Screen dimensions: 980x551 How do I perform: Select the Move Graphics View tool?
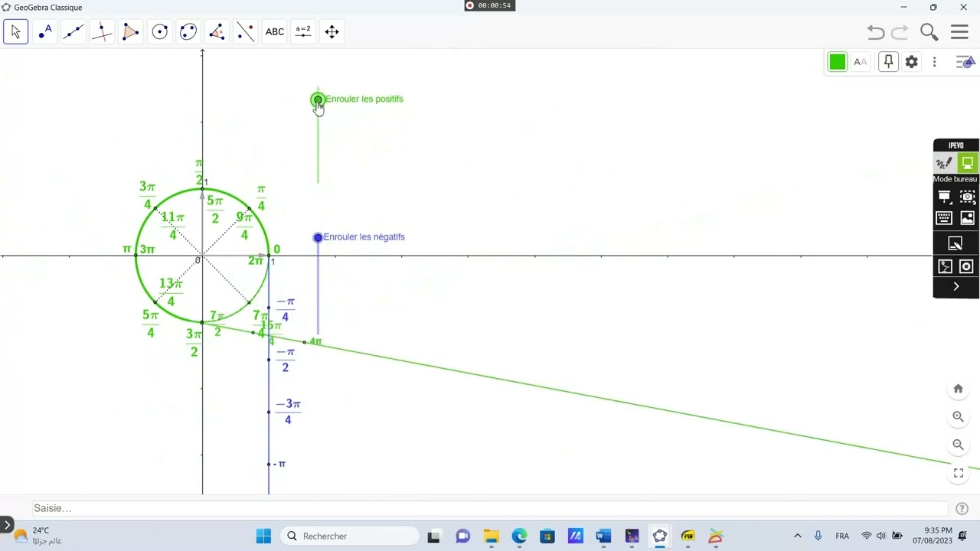pyautogui.click(x=332, y=31)
